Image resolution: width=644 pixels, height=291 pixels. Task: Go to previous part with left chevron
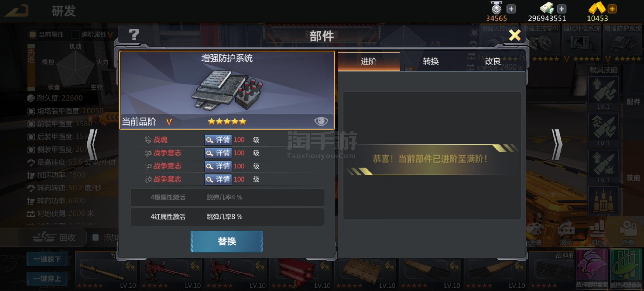93,145
